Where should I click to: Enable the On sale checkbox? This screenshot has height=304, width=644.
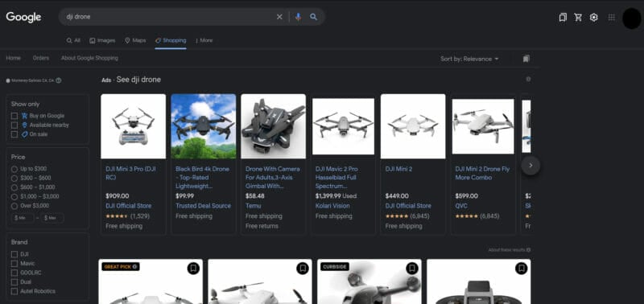[14, 134]
